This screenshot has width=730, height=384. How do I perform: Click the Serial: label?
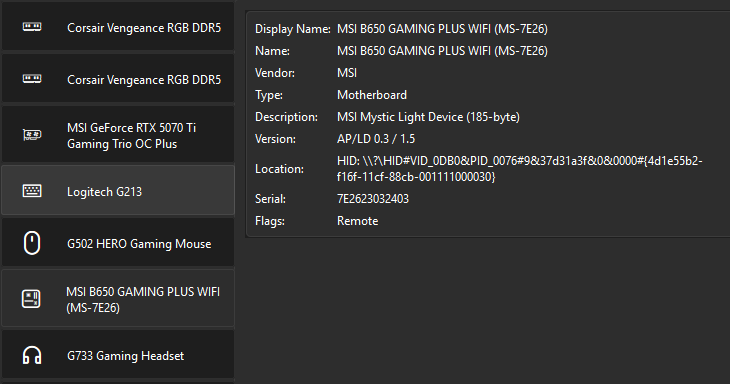[270, 199]
